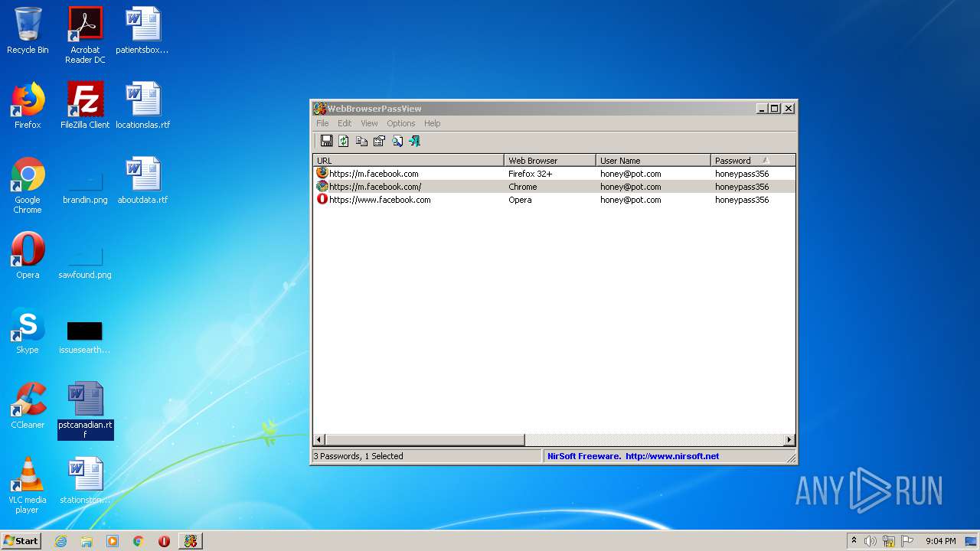Image resolution: width=980 pixels, height=551 pixels.
Task: Click the horizontal scrollbar thumb
Action: pyautogui.click(x=425, y=440)
